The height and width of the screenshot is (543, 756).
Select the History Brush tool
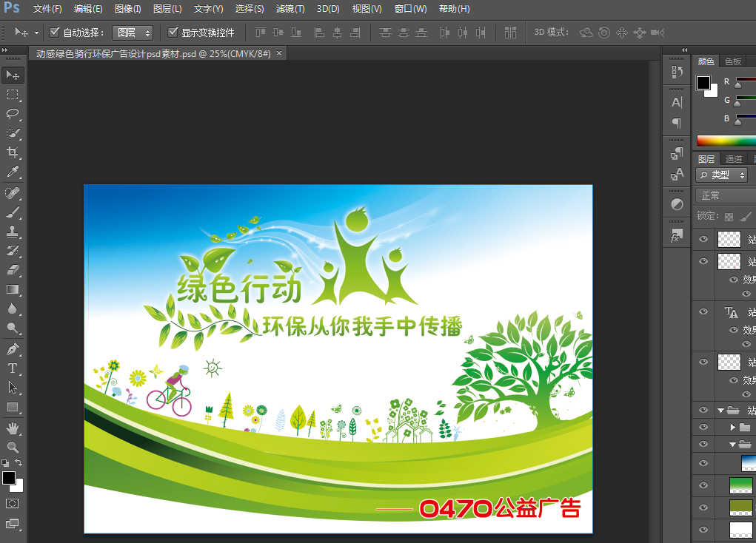click(x=13, y=251)
